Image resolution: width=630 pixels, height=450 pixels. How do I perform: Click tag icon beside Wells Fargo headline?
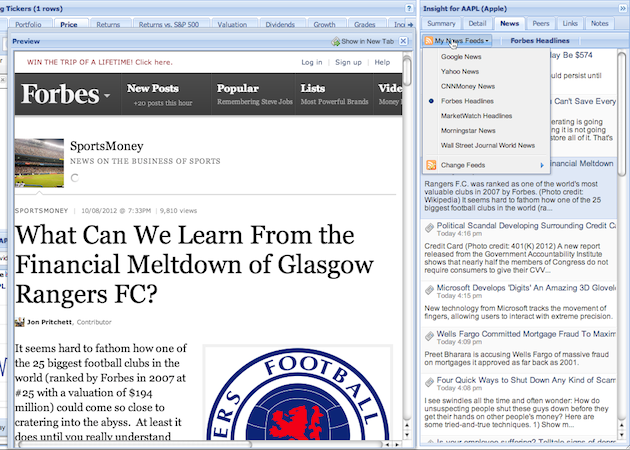(429, 336)
